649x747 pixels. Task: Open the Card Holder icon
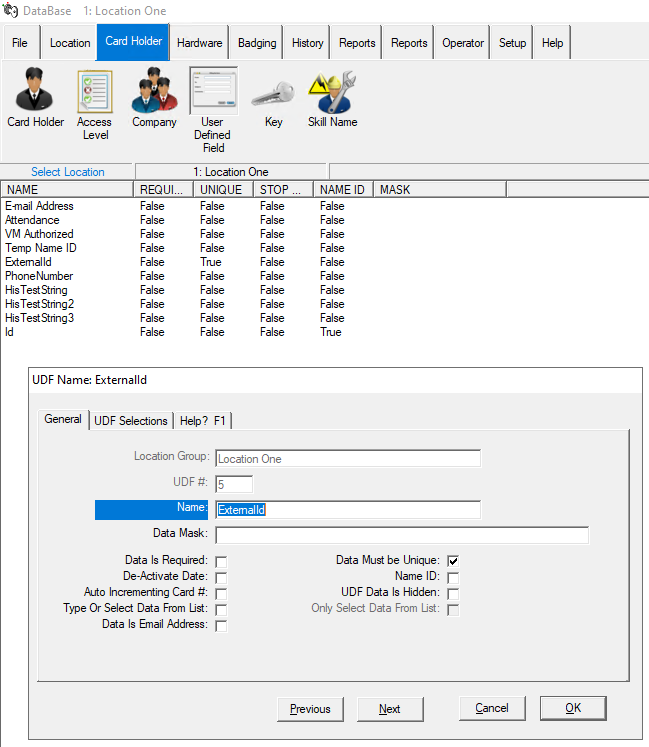[34, 90]
